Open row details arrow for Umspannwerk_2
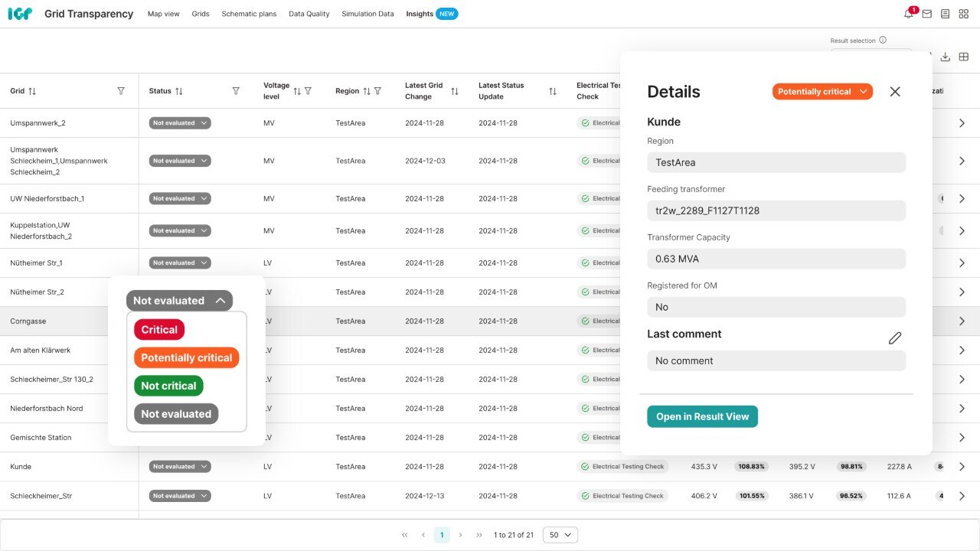 click(962, 122)
